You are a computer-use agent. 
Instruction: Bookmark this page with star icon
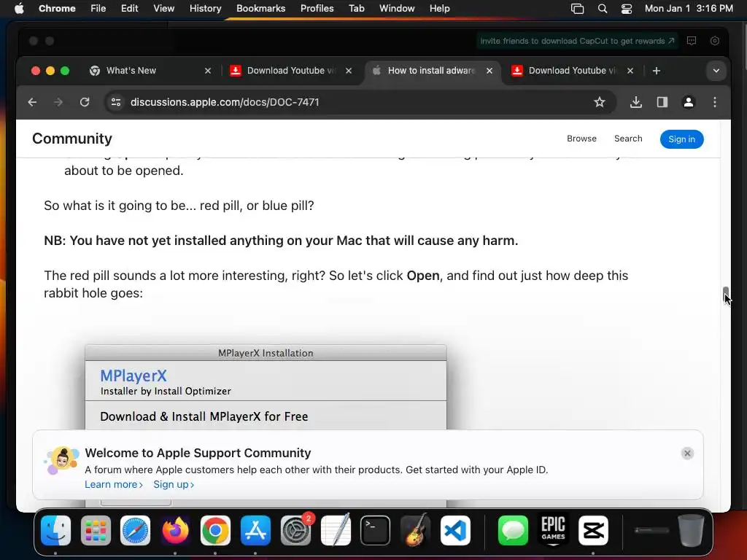(x=600, y=102)
